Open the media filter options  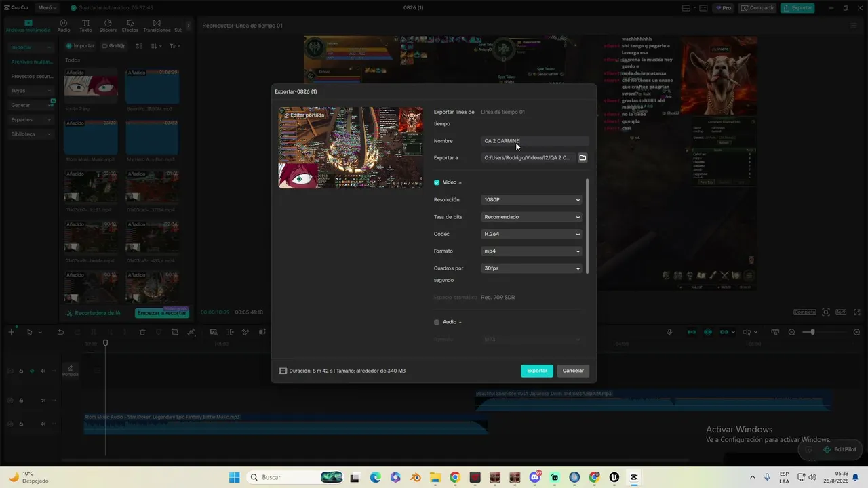point(174,46)
